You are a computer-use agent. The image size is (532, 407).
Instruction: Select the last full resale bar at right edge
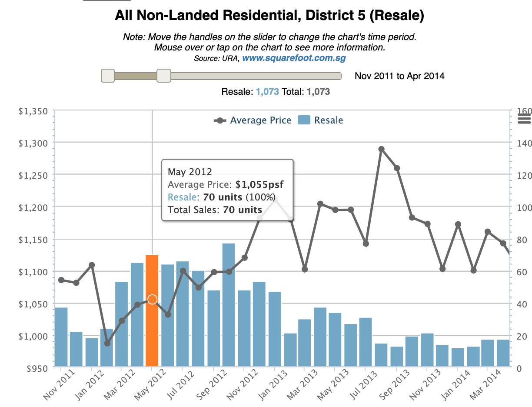[x=503, y=353]
